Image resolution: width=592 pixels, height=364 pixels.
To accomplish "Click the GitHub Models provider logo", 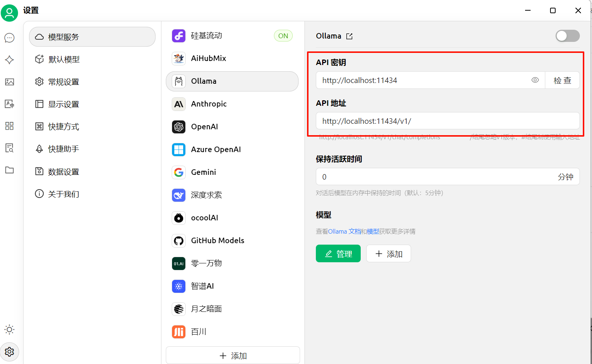I will [179, 241].
